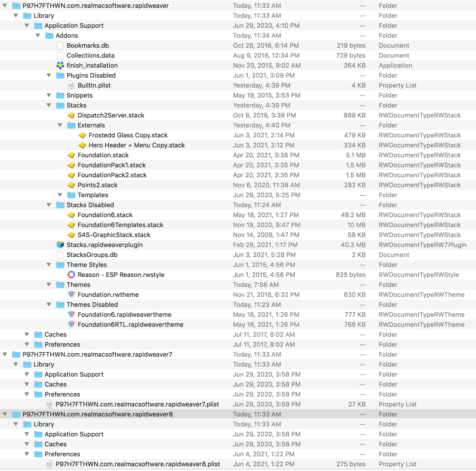Click the 'RWDocumentTypeRW7Plugin' kind label
The image size is (476, 471).
point(423,245)
